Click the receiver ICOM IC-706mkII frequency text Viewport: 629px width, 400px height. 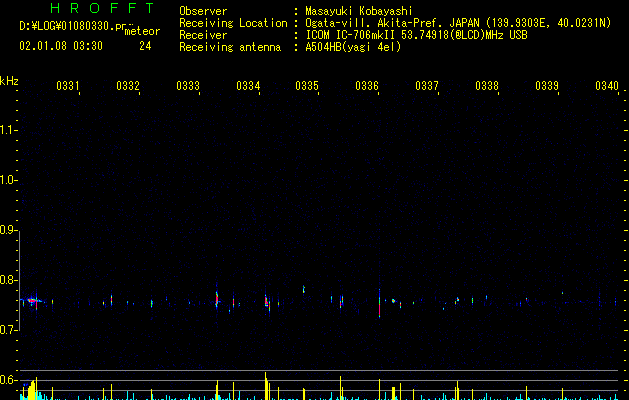coord(416,35)
